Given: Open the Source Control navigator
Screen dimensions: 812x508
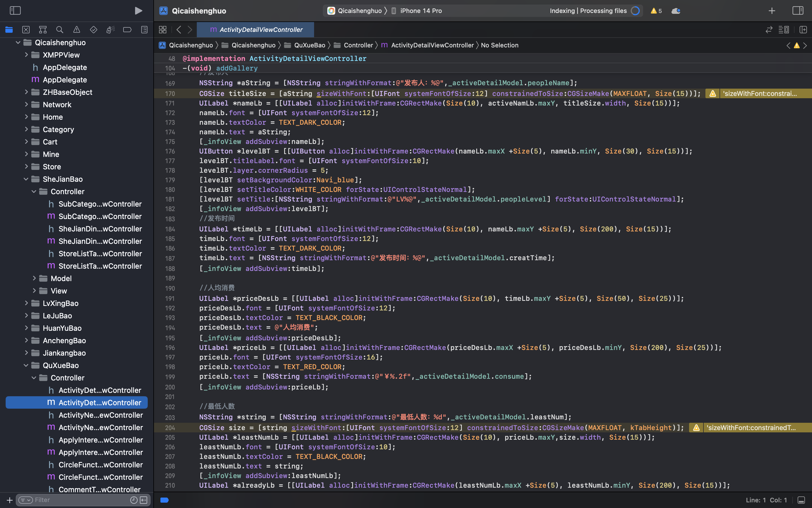Looking at the screenshot, I should [26, 30].
